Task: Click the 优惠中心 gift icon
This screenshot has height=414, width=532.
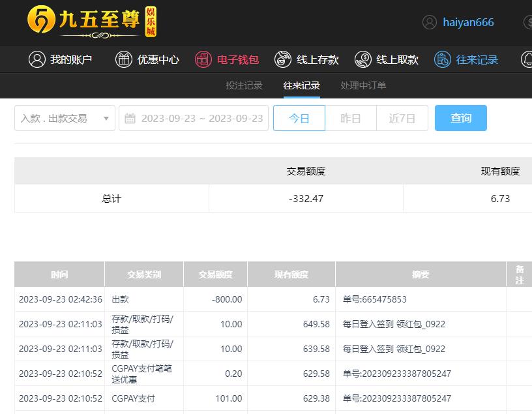Action: pyautogui.click(x=124, y=59)
